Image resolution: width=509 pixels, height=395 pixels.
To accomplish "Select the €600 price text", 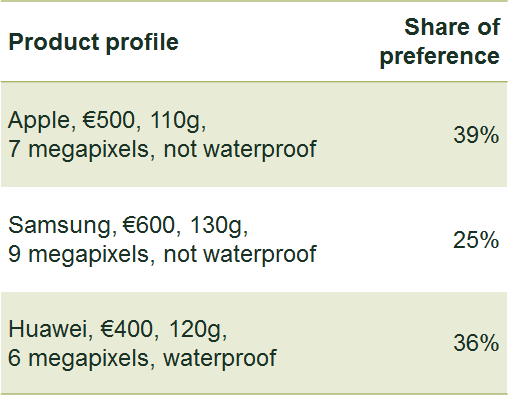I will click(149, 225).
